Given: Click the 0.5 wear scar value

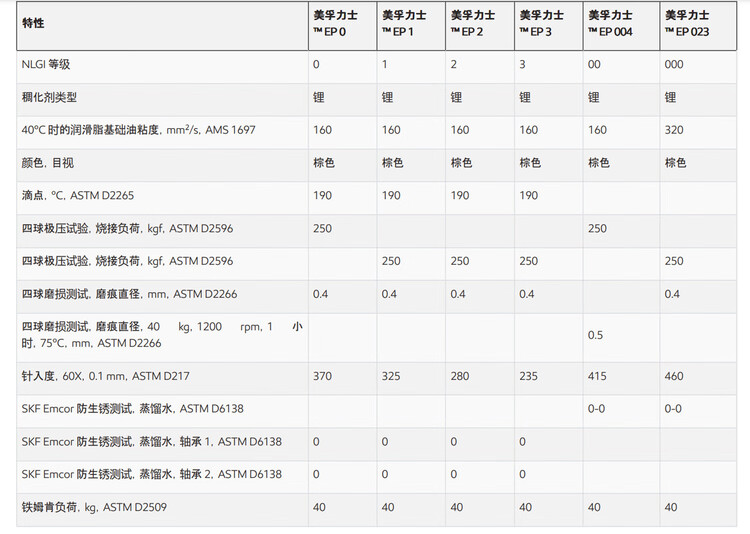Looking at the screenshot, I should [x=596, y=335].
